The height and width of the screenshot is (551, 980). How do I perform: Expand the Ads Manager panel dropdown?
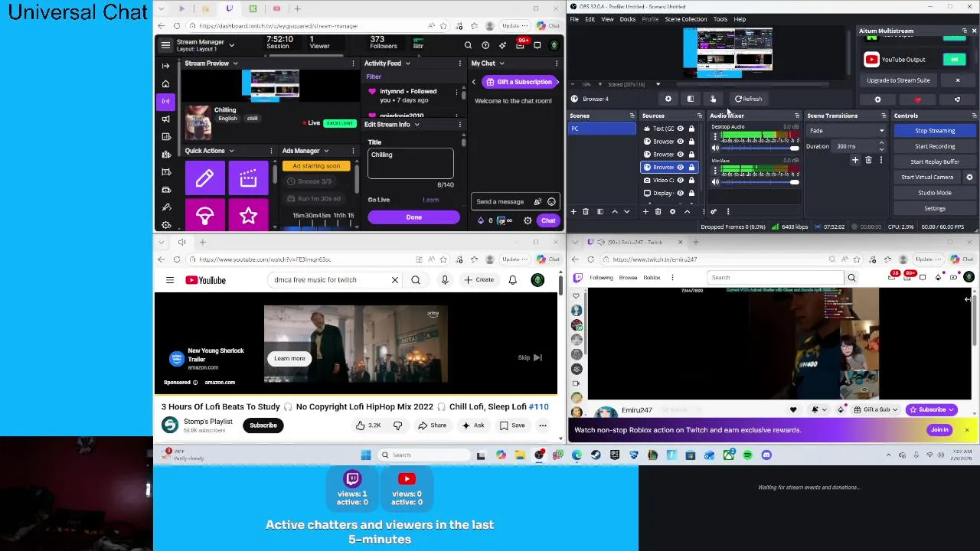[x=326, y=151]
